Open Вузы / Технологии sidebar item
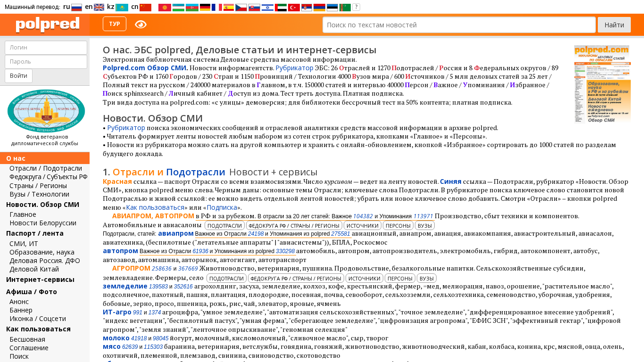This screenshot has width=644, height=362. 39,194
